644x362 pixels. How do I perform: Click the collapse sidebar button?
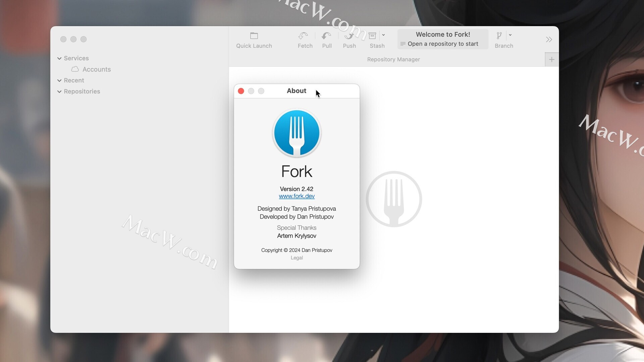[x=549, y=40]
